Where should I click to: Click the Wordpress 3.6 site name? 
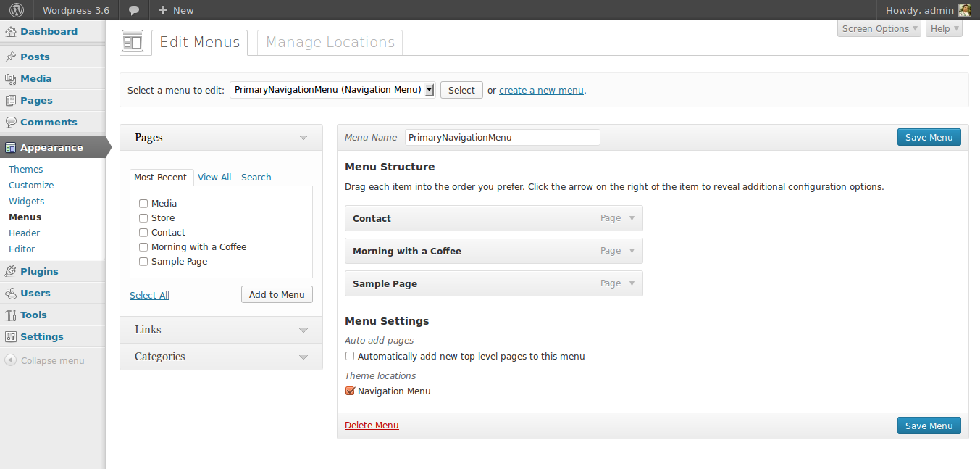coord(76,10)
